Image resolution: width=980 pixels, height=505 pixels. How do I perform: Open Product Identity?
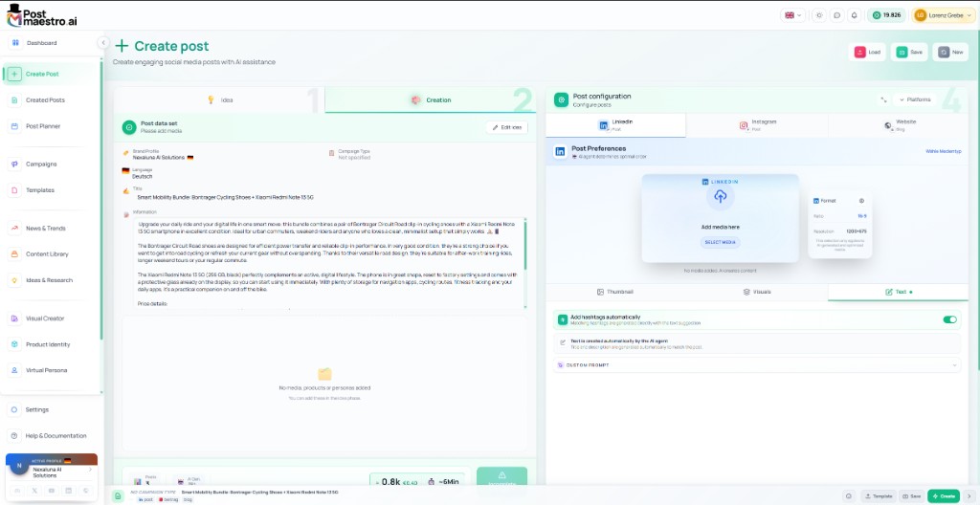click(50, 344)
